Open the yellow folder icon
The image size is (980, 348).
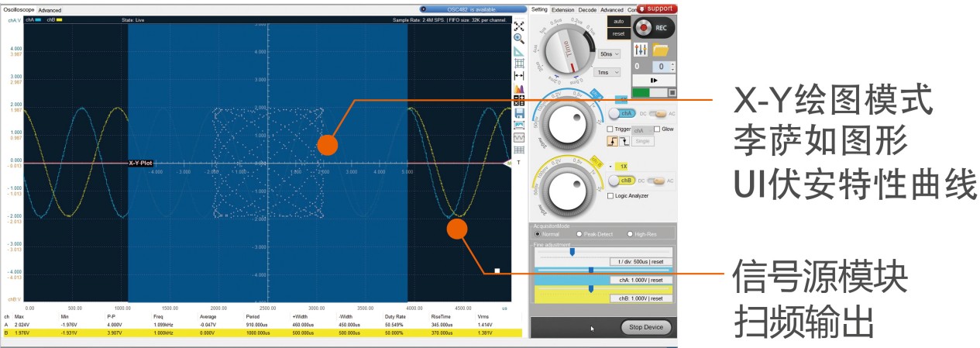(x=661, y=49)
